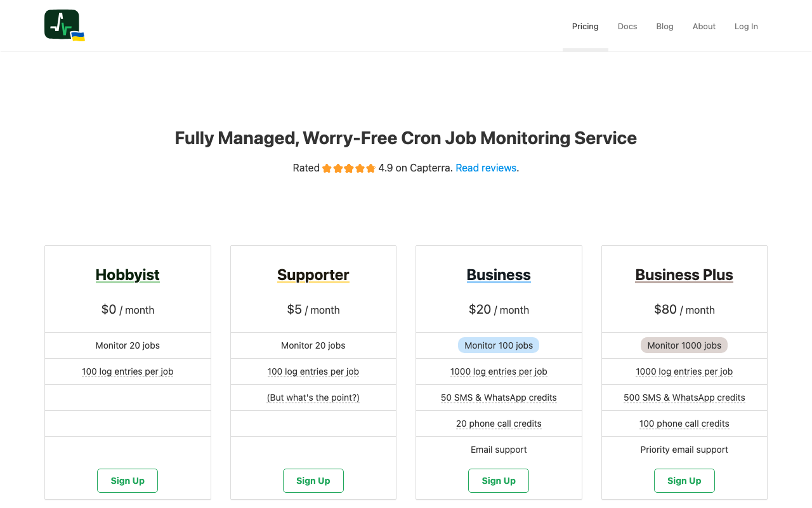Click 20 phone call credits
The width and height of the screenshot is (812, 508).
coord(499,424)
